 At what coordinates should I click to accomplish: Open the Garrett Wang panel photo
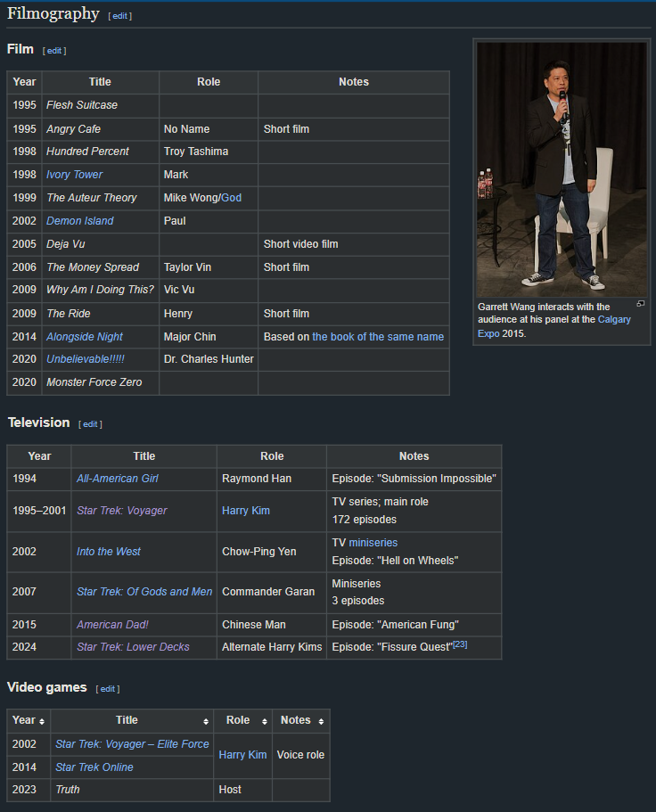562,169
